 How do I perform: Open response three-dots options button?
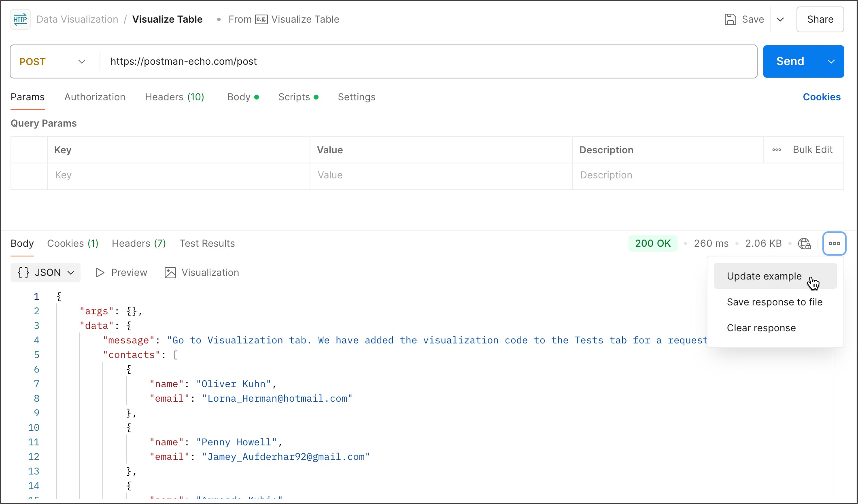834,244
